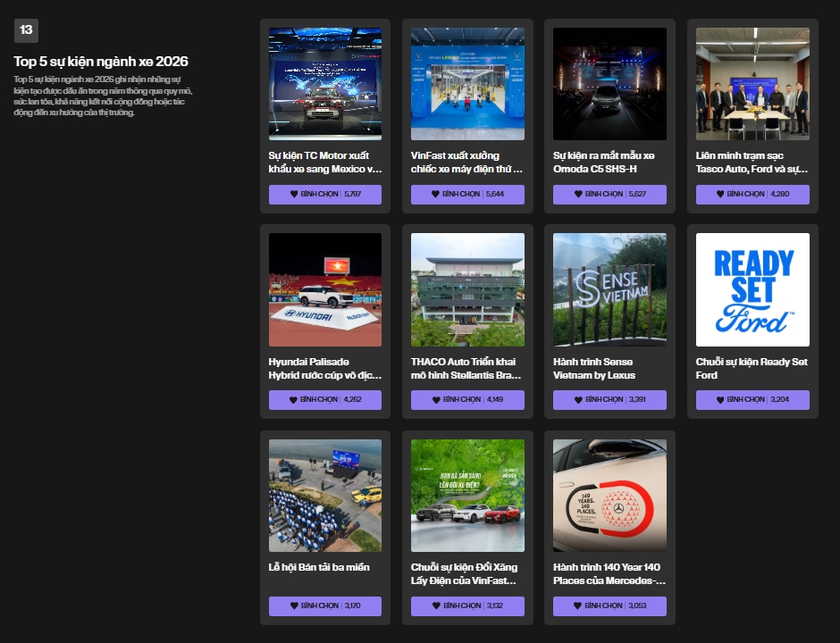Vote BÌNH CHỌN with 4,280 votes
This screenshot has height=643, width=840.
[752, 195]
